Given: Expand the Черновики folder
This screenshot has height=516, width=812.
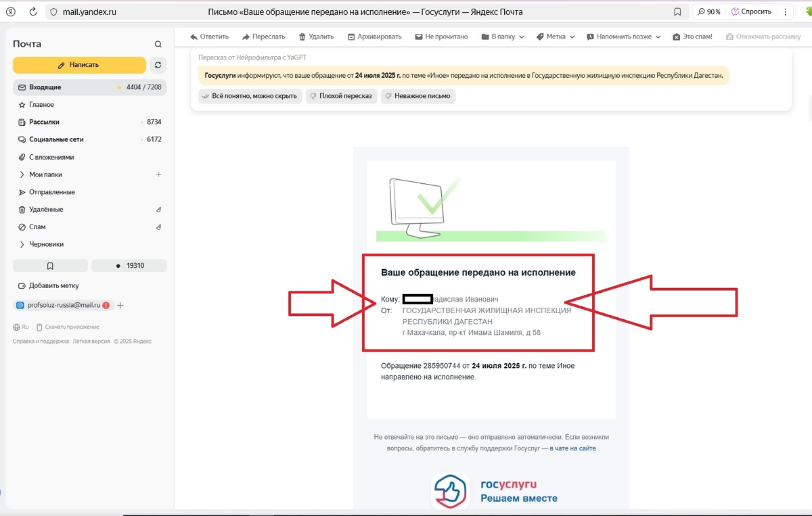Looking at the screenshot, I should 22,244.
